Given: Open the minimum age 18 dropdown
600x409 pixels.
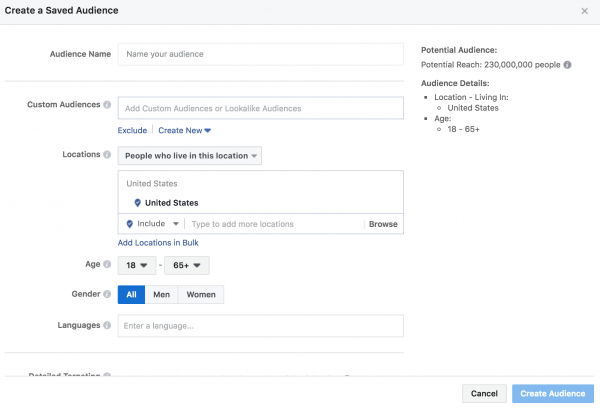Looking at the screenshot, I should 137,265.
